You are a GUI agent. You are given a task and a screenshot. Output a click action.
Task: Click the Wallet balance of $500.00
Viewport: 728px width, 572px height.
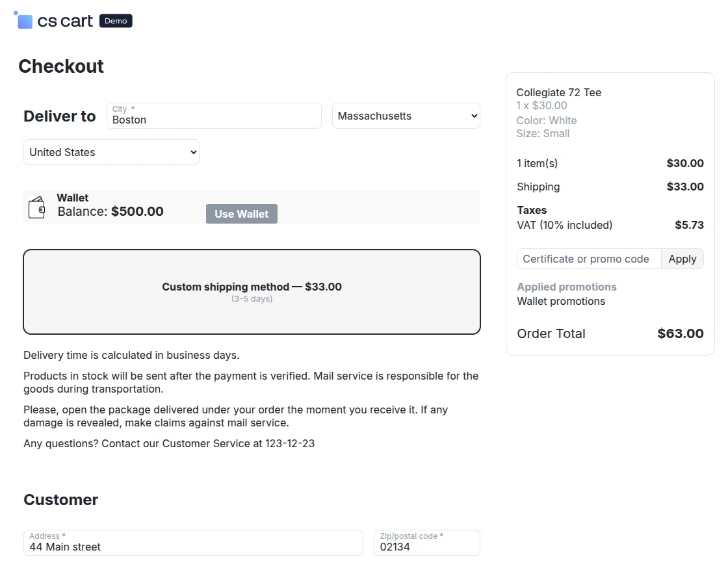pos(135,211)
